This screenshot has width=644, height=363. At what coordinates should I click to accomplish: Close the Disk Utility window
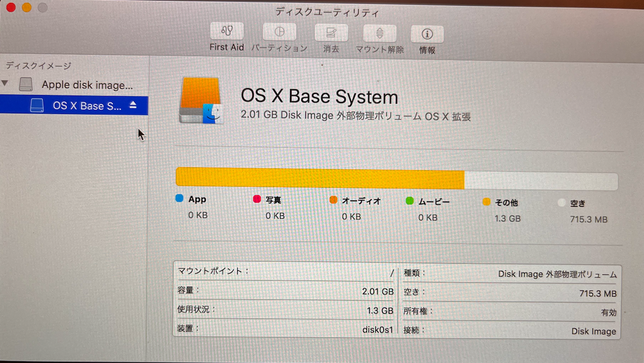pyautogui.click(x=11, y=7)
